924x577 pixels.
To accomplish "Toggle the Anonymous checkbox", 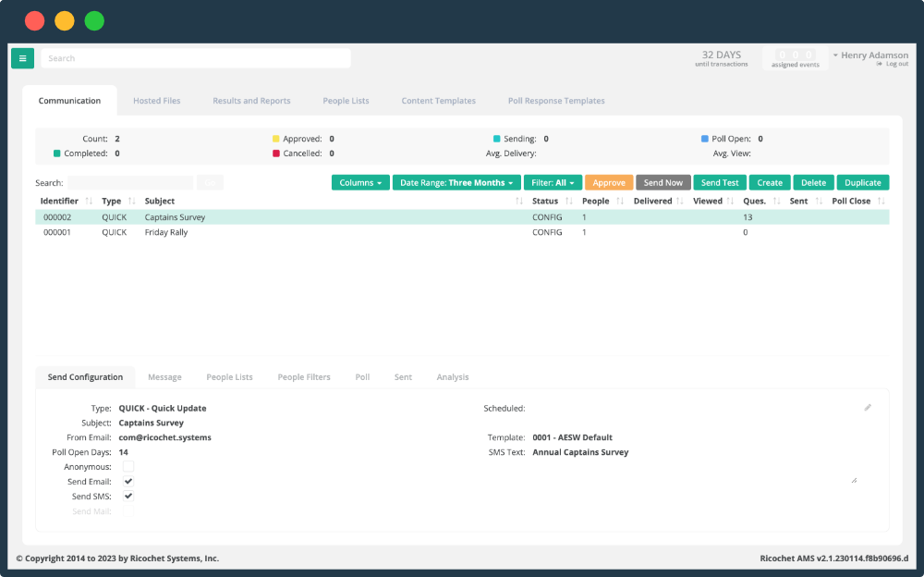I will pyautogui.click(x=128, y=467).
